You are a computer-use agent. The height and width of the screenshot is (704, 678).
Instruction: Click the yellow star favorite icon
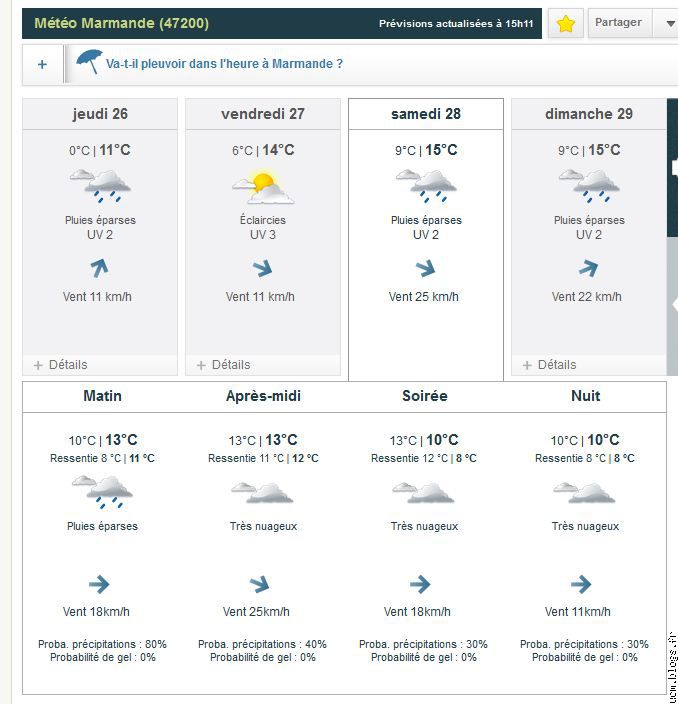point(566,24)
